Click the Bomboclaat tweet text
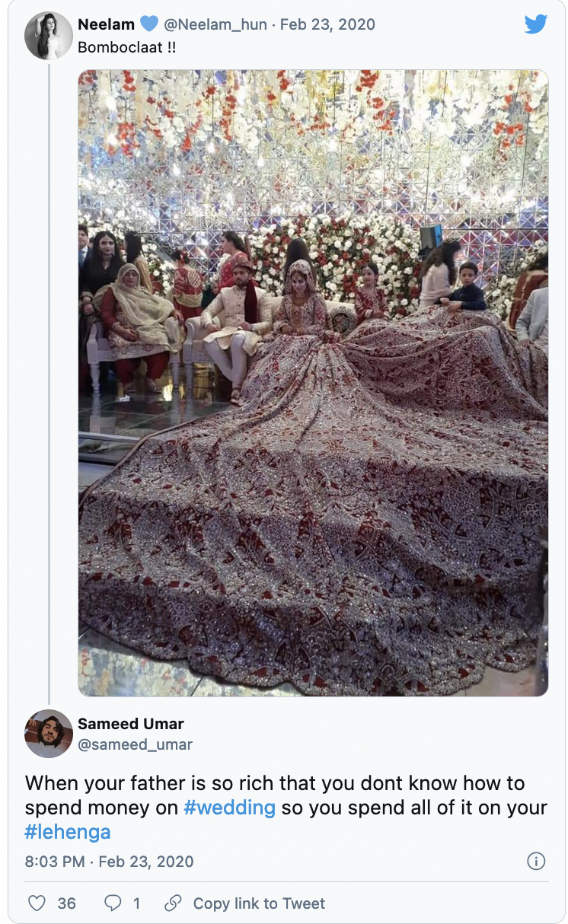 [x=128, y=47]
